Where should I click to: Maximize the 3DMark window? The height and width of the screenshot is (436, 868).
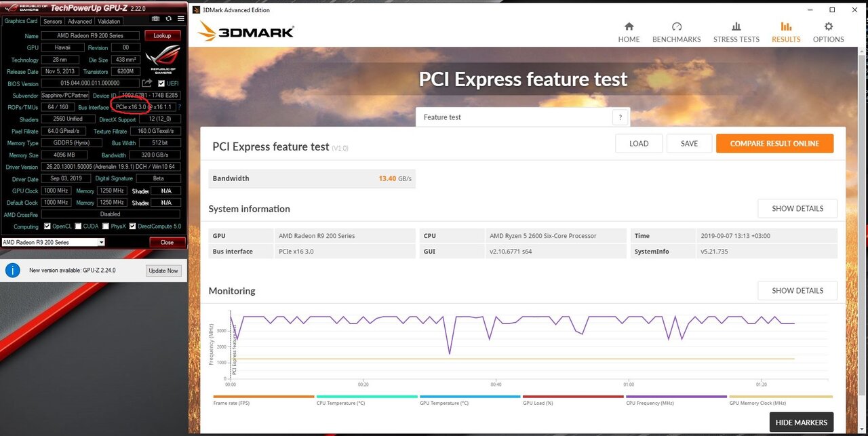pos(832,10)
